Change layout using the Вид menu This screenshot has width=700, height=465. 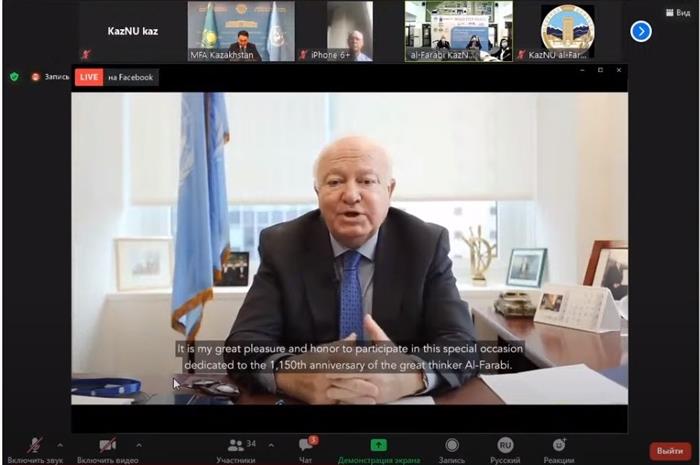tap(683, 11)
